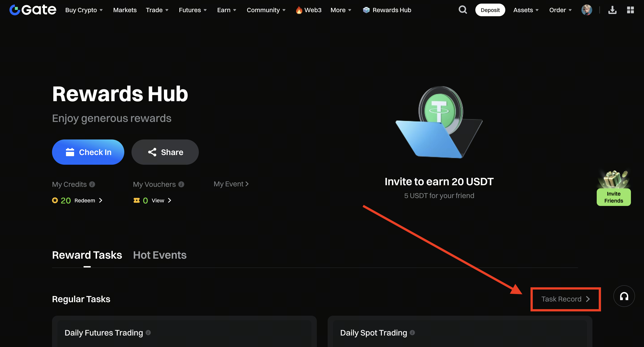The image size is (644, 347).
Task: Open the headset customer support button
Action: click(x=624, y=296)
